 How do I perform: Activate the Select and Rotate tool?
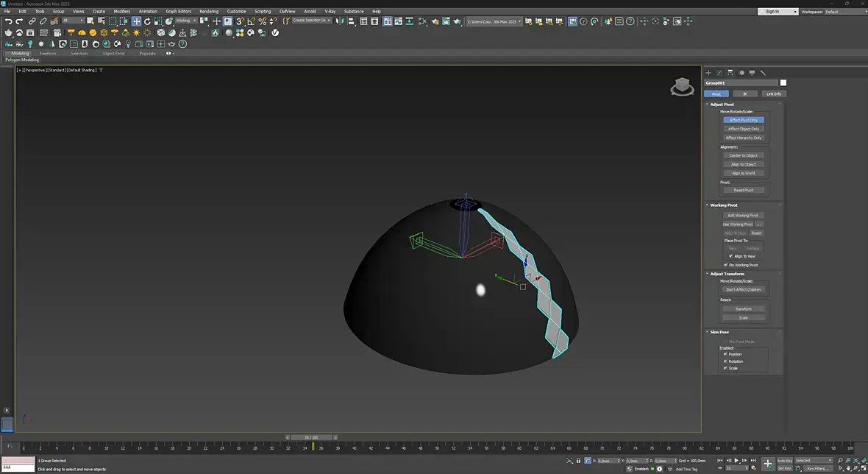tap(147, 21)
